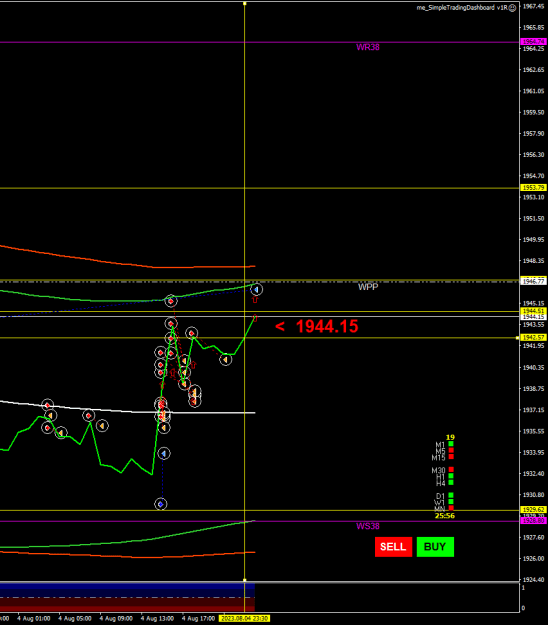This screenshot has height=625, width=548.
Task: Click the red 1944.15 price annotation
Action: click(327, 326)
